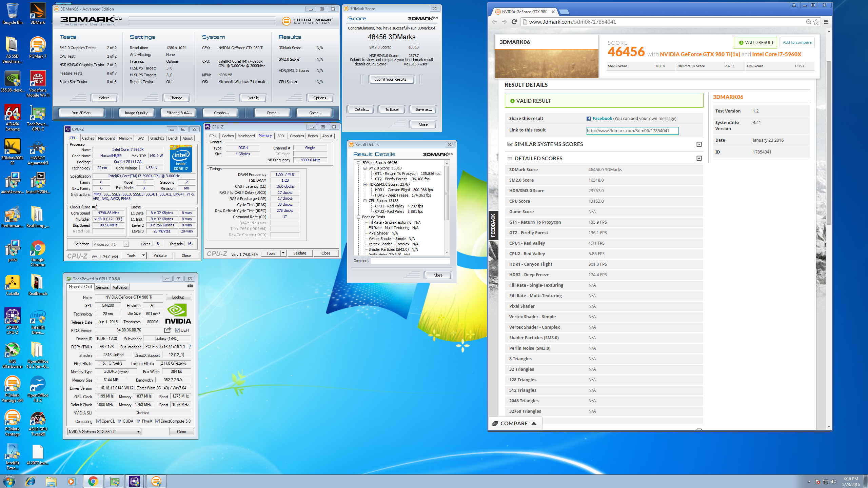868x488 pixels.
Task: Launch Google Chrome desktop shortcut
Action: [38, 253]
